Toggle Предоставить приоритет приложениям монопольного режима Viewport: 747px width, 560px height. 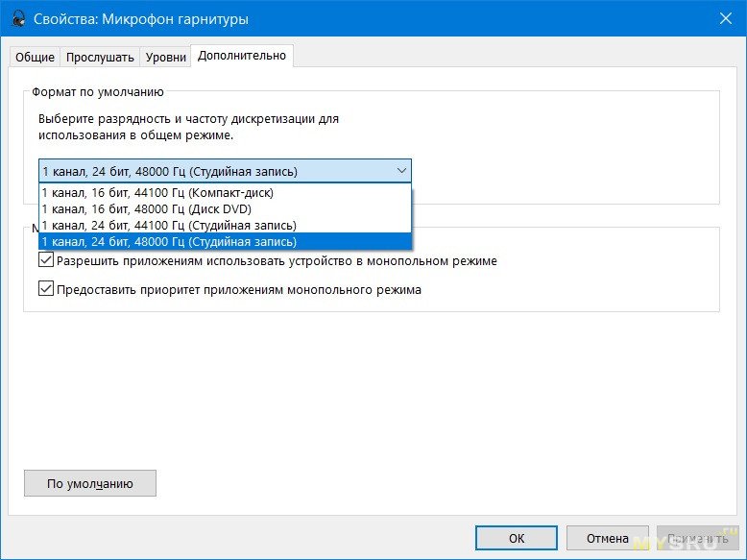pos(46,289)
